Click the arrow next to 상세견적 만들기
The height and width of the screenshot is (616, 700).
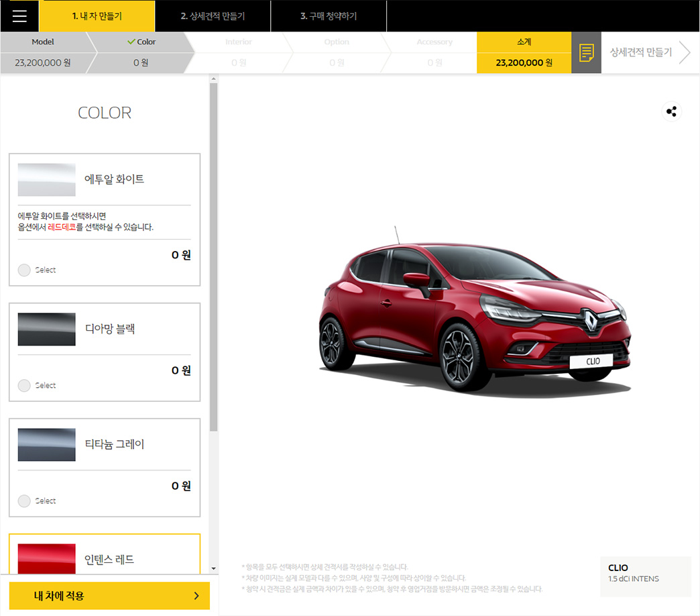click(x=685, y=52)
